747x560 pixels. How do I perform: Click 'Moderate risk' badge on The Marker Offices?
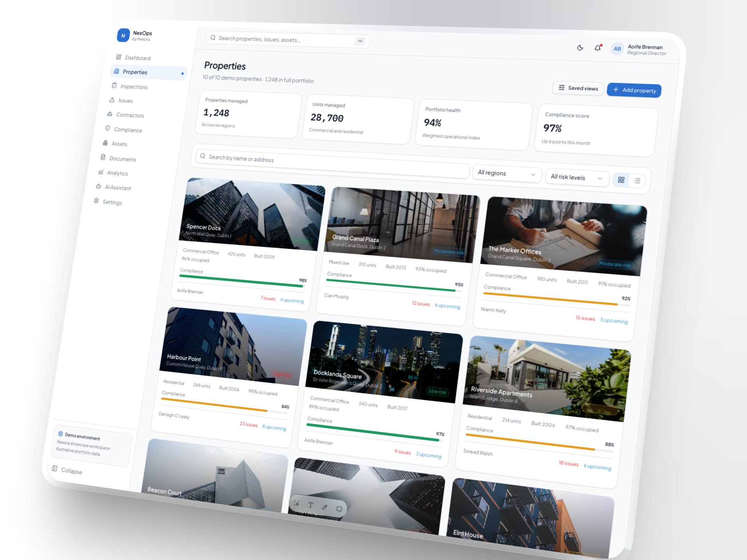[x=615, y=264]
